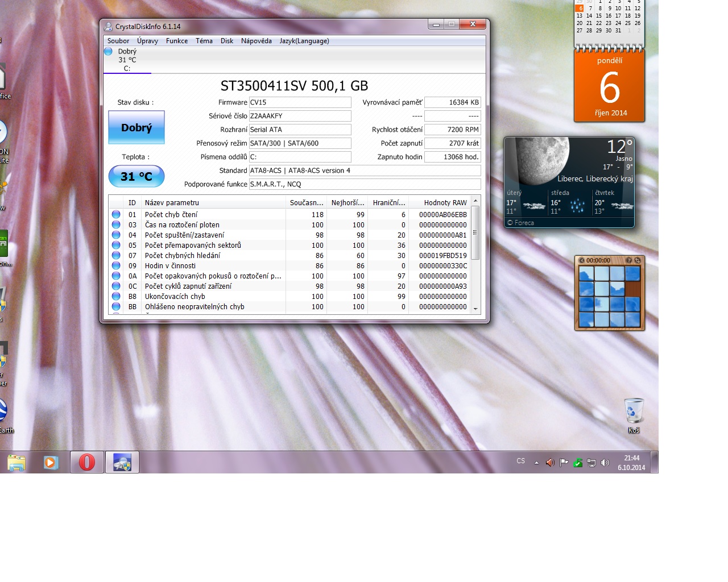The height and width of the screenshot is (582, 728).
Task: Open the Koš recycle bin
Action: point(634,415)
